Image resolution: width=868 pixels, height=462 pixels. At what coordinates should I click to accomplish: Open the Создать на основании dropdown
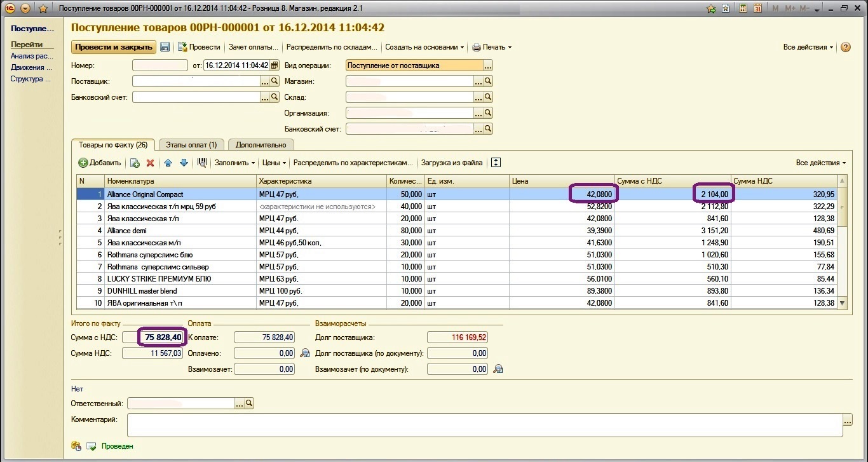coord(424,47)
